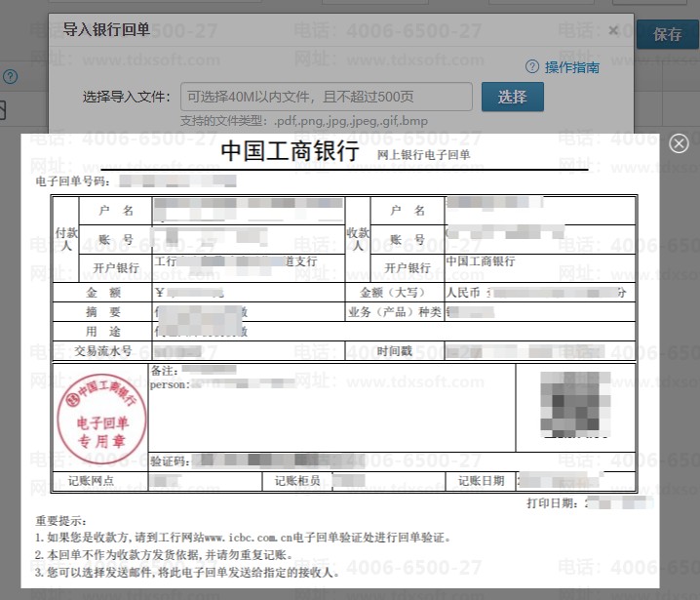Click the partially hidden icon at left edge
This screenshot has width=700, height=600.
click(x=3, y=110)
